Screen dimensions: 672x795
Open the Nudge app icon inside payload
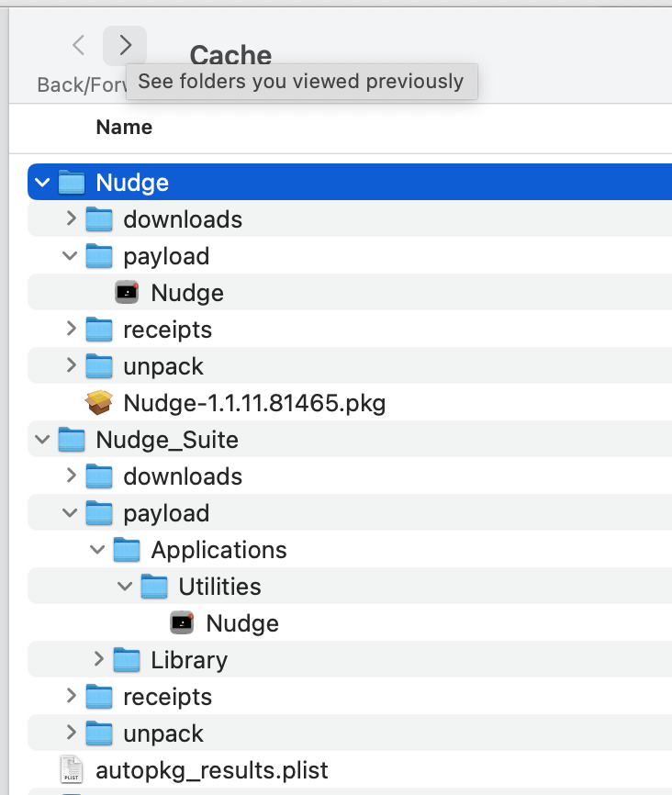(x=127, y=292)
